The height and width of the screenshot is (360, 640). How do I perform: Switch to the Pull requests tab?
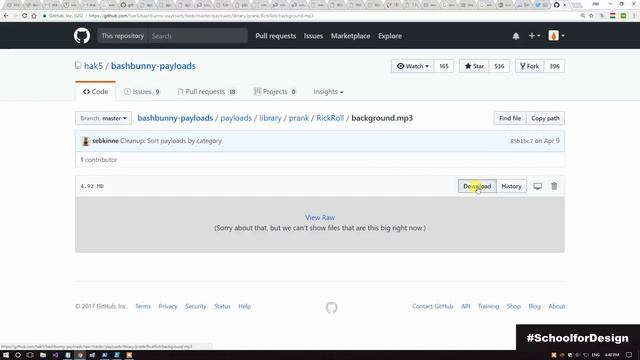pos(207,91)
